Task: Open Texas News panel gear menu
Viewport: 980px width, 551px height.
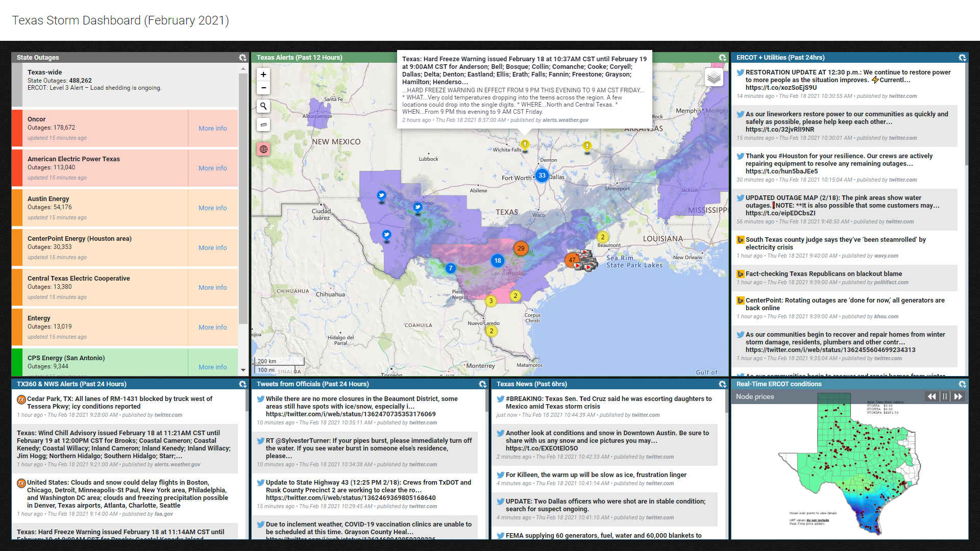Action: tap(722, 384)
